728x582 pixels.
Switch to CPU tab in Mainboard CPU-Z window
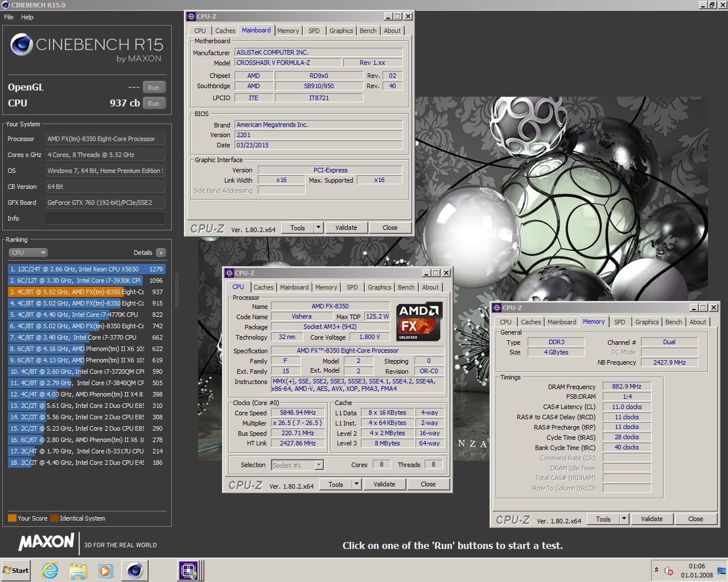200,31
